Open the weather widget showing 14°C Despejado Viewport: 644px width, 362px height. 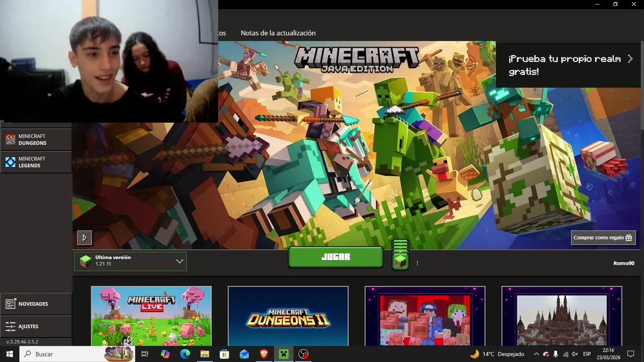497,354
